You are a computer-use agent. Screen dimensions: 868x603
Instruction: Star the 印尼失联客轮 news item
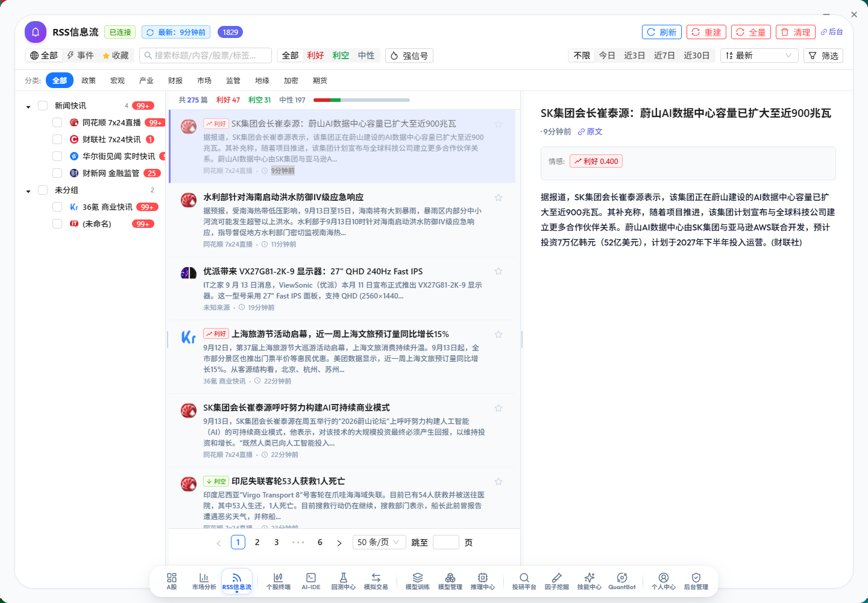pyautogui.click(x=498, y=482)
